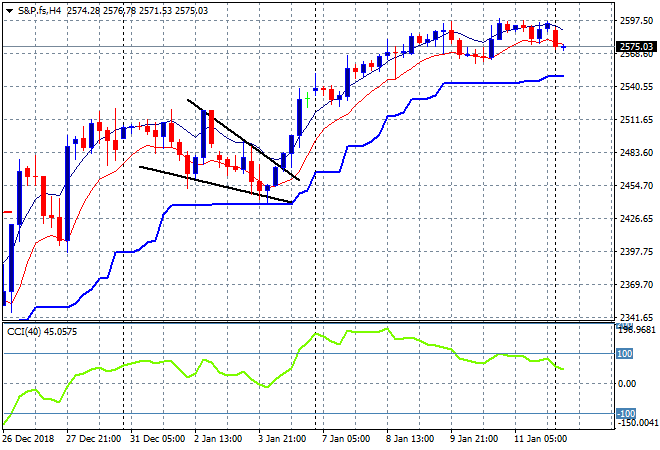Select the 2341.65 price axis label
660x450 pixels.
tap(636, 317)
